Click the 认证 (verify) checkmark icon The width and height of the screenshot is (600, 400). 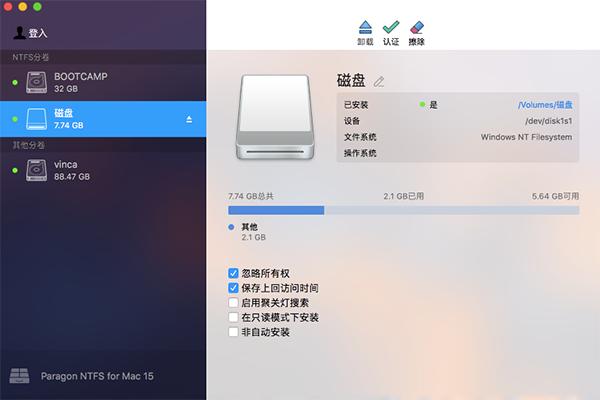(391, 27)
